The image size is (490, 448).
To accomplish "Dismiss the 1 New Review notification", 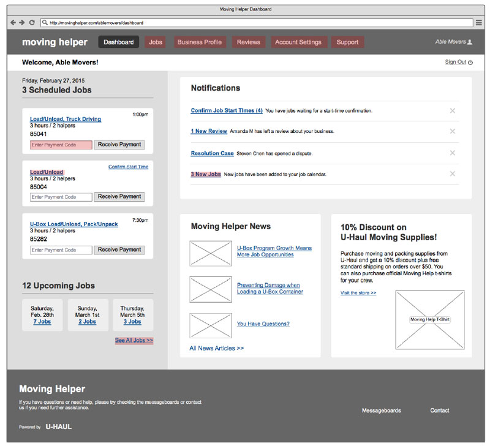I will point(452,131).
